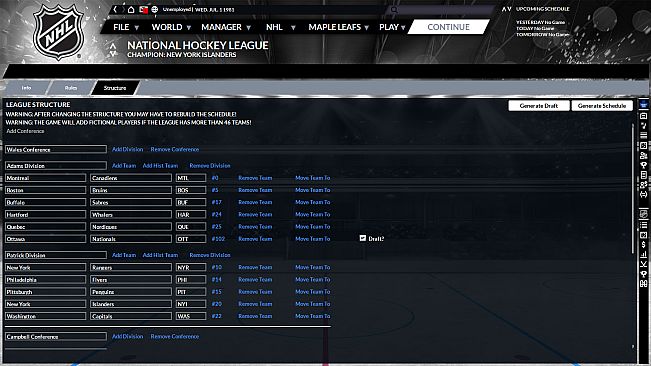Toggle the Draft? checkbox for Ottawa

click(x=362, y=238)
